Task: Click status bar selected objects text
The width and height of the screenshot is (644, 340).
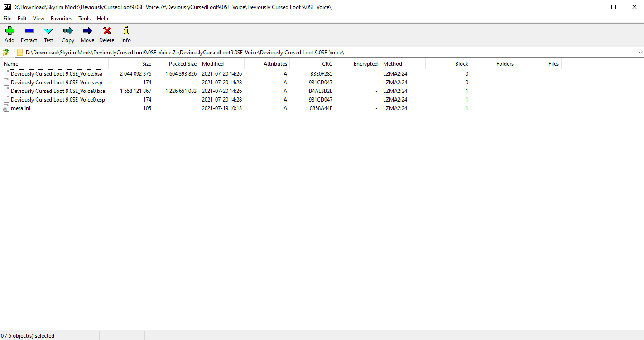Action: pos(28,336)
